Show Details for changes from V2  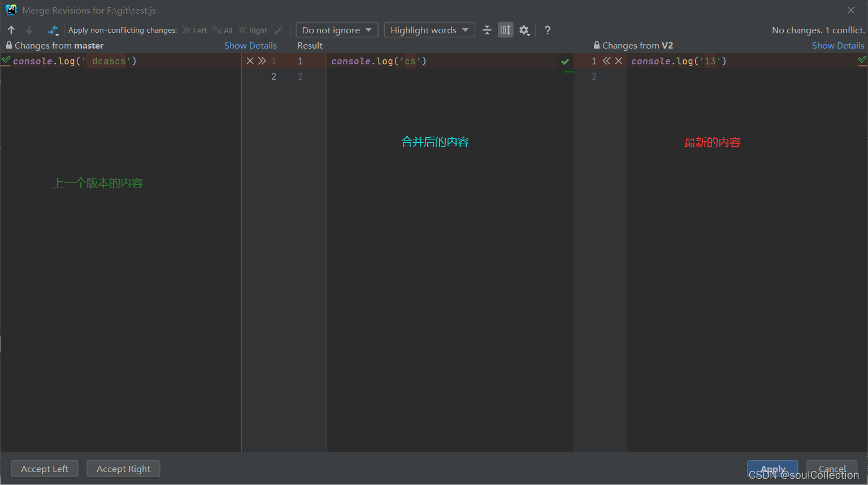click(x=838, y=45)
